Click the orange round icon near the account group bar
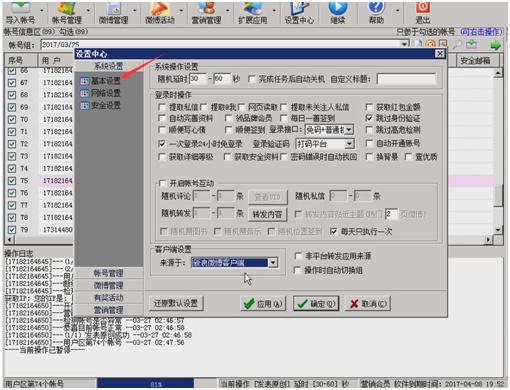510x390 pixels. click(431, 44)
